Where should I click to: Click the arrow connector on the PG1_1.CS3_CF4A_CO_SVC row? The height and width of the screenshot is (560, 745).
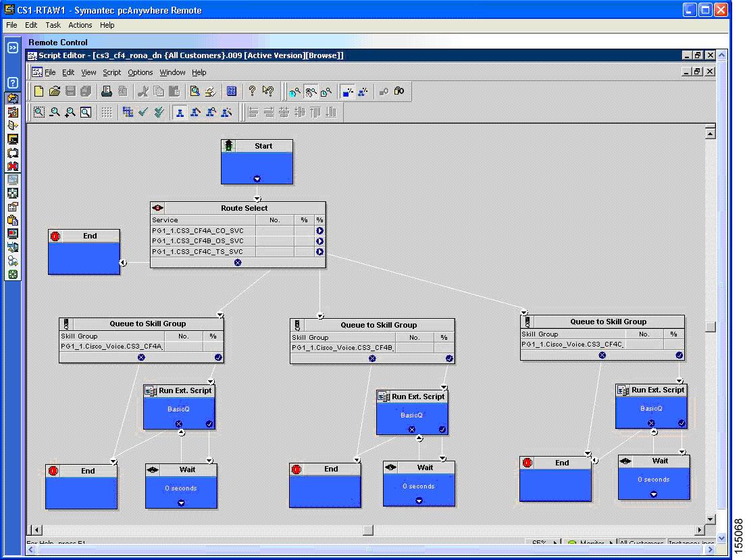[319, 230]
